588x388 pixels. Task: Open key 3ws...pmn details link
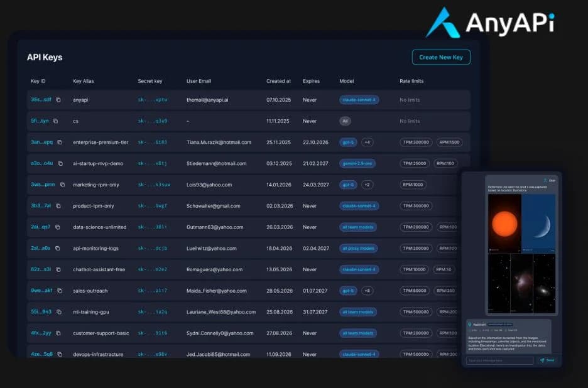click(43, 185)
